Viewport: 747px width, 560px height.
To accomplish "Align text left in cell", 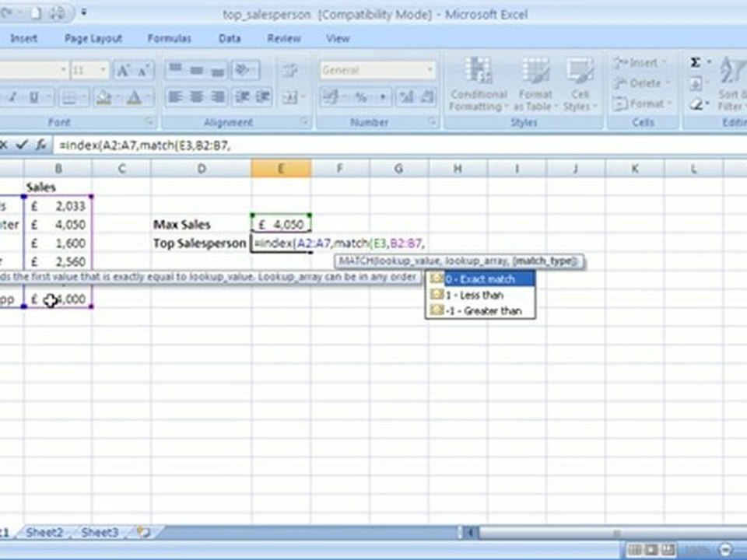I will (175, 97).
